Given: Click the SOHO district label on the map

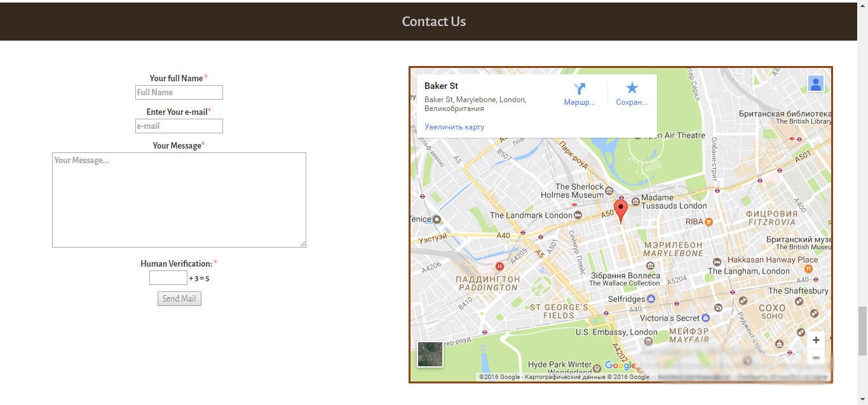Looking at the screenshot, I should click(772, 315).
